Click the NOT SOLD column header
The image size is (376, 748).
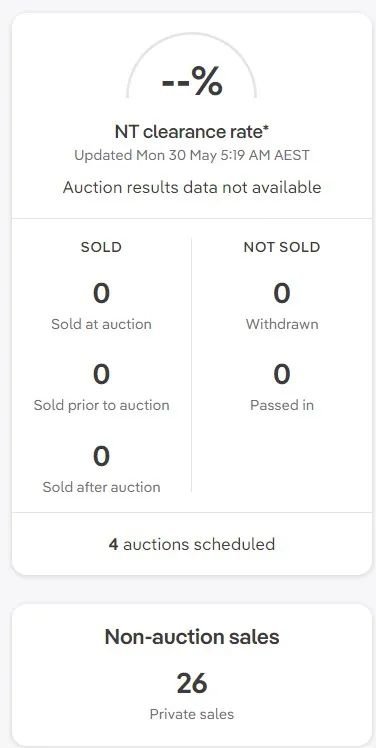(282, 247)
